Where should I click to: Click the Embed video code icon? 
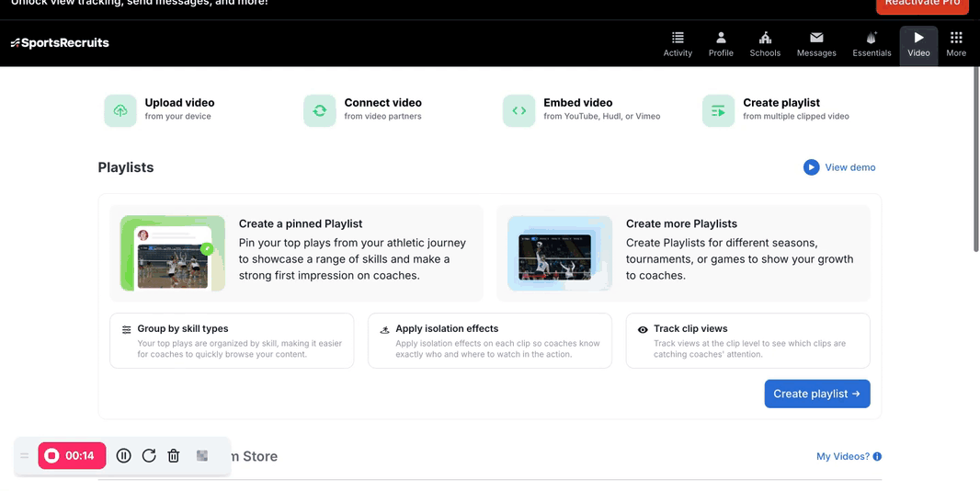click(x=519, y=110)
